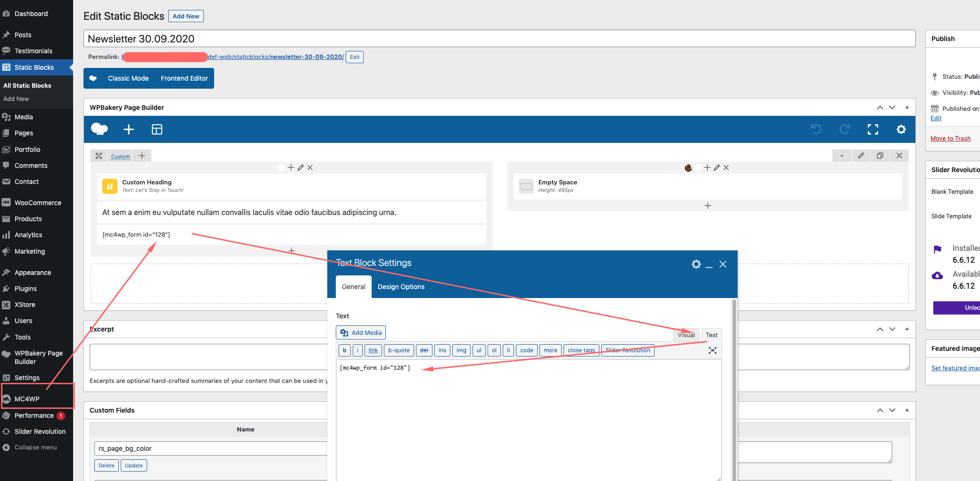Move WPBakery Page Builder metabox down
This screenshot has height=481, width=980.
pos(892,108)
